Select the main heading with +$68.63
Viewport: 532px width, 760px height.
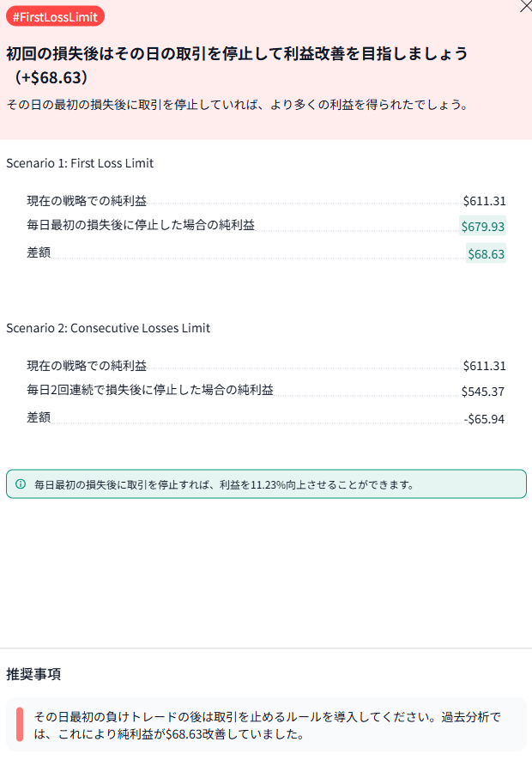tap(237, 65)
